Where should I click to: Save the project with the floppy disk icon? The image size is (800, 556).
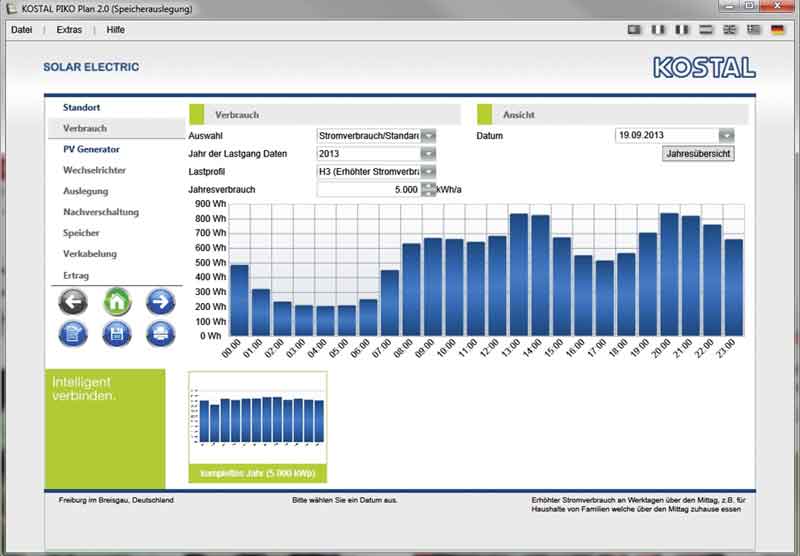[x=117, y=335]
